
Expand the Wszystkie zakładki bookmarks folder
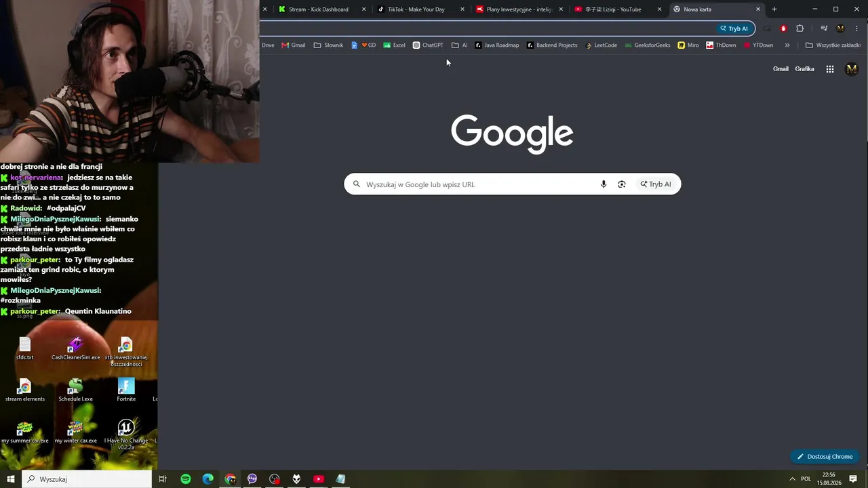pos(833,45)
